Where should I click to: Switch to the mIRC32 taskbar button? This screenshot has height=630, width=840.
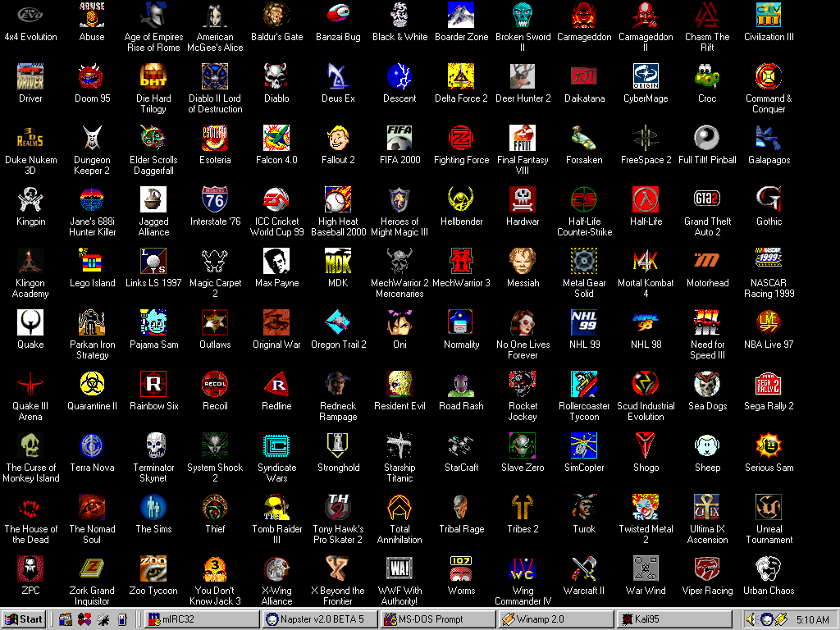202,619
